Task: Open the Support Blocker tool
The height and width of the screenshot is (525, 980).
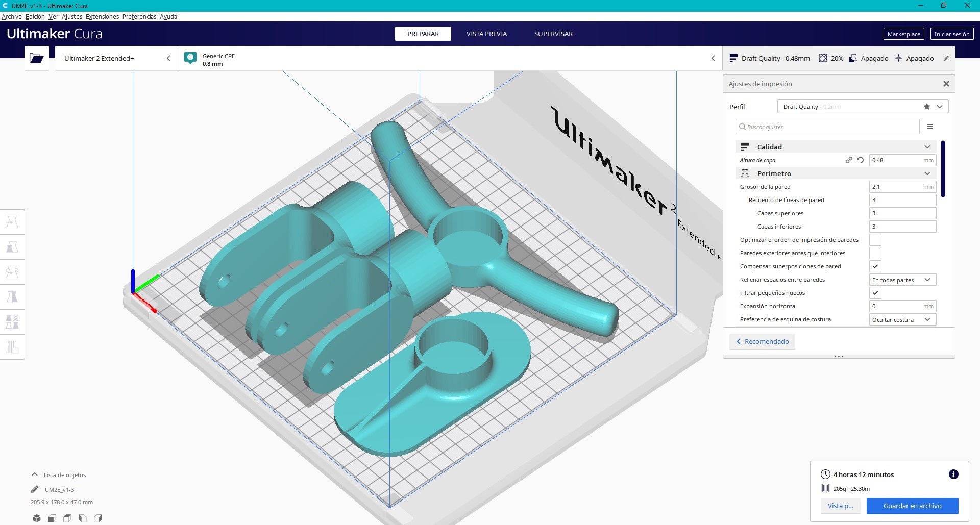Action: click(x=12, y=347)
